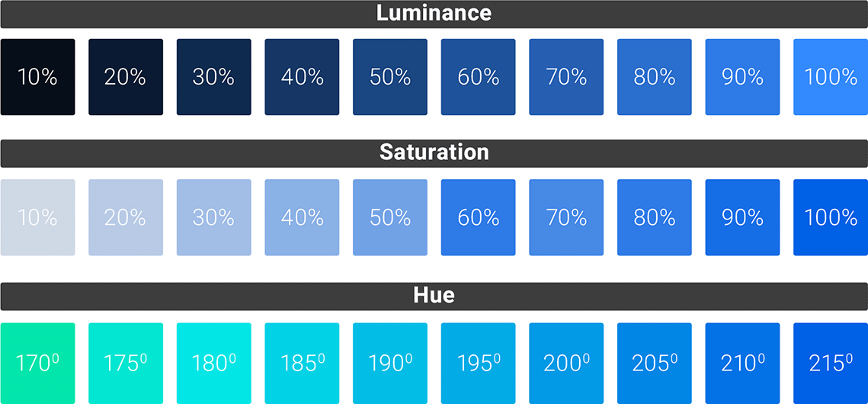The width and height of the screenshot is (868, 404).
Task: Select the 30% luminance swatch
Action: pos(213,77)
